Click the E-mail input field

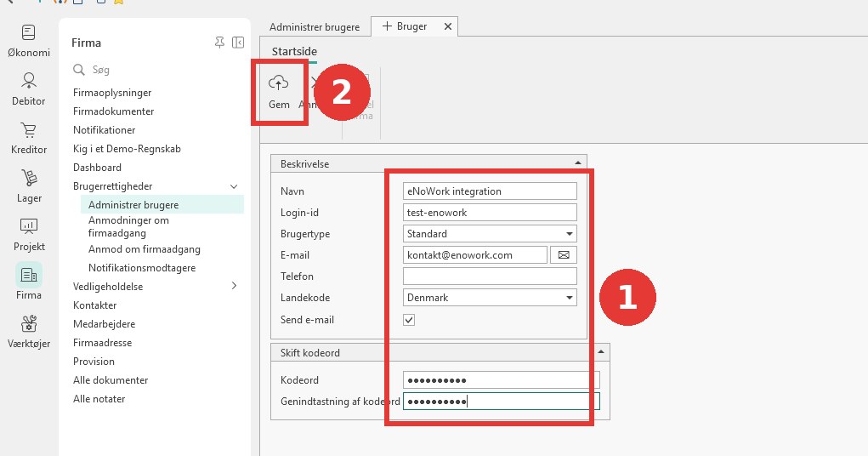[475, 255]
